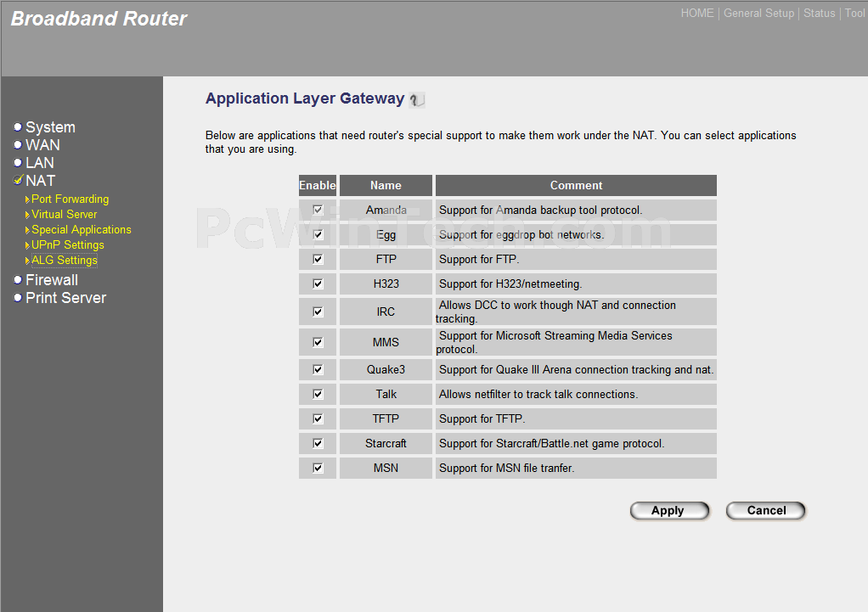The width and height of the screenshot is (868, 612).
Task: Toggle the IRC enable checkbox
Action: click(x=318, y=312)
